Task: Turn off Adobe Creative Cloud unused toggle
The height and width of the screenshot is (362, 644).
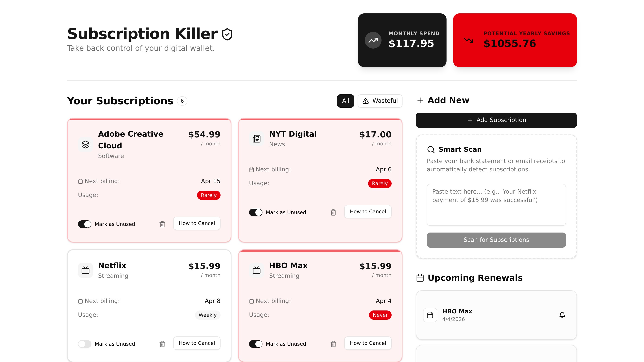Action: pos(84,224)
